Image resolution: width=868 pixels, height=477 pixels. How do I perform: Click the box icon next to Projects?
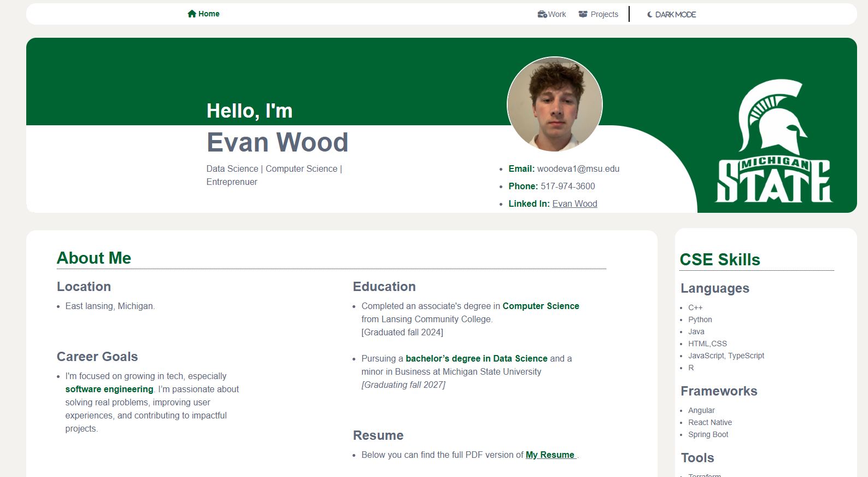click(x=583, y=14)
